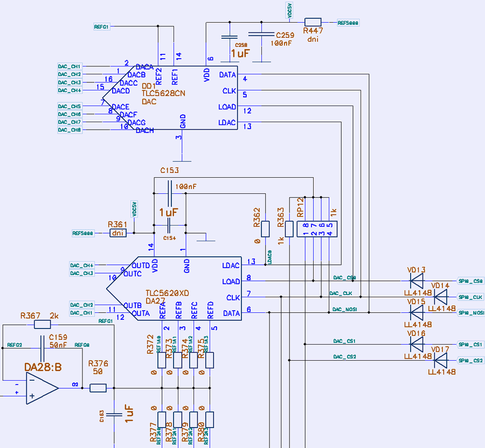Click the SPI0_CS2 net port label

[x=470, y=360]
